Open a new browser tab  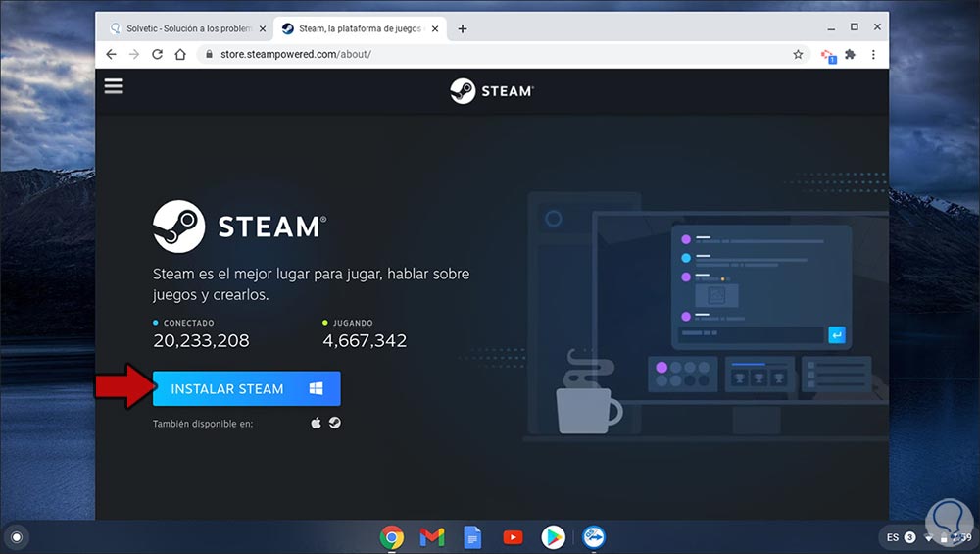(x=463, y=28)
